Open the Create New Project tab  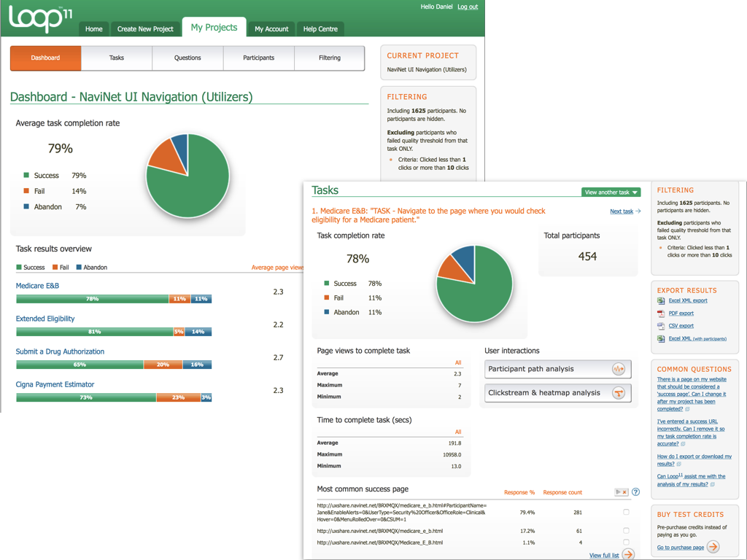point(145,29)
